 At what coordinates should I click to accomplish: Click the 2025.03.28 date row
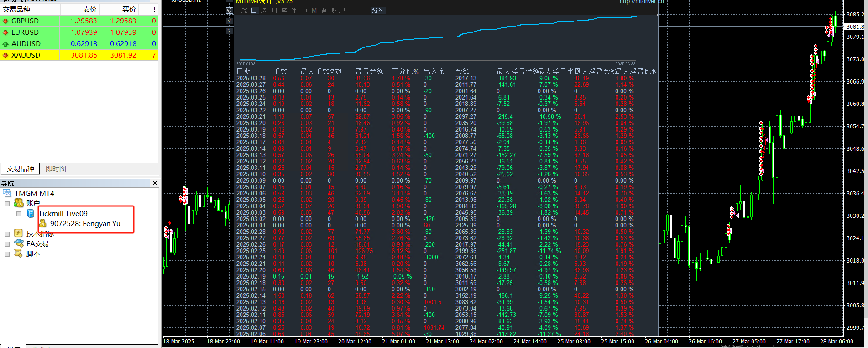click(251, 78)
